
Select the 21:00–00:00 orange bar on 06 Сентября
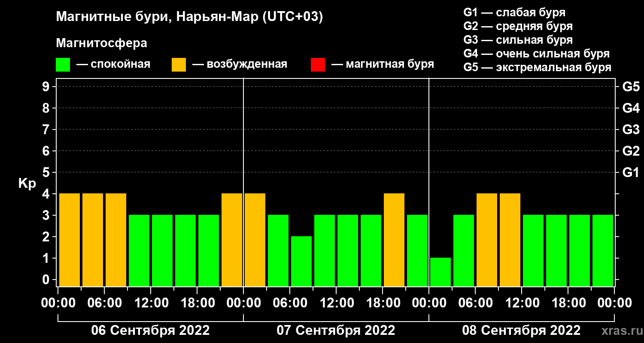coord(232,240)
